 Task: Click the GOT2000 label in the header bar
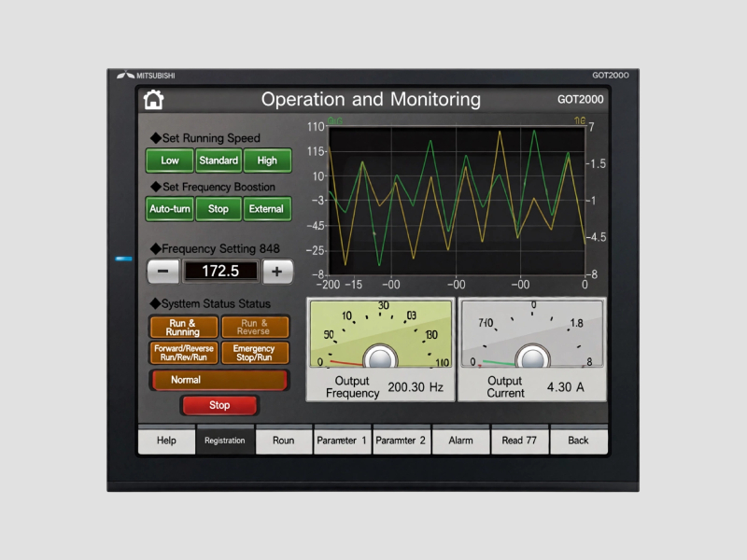pos(580,100)
